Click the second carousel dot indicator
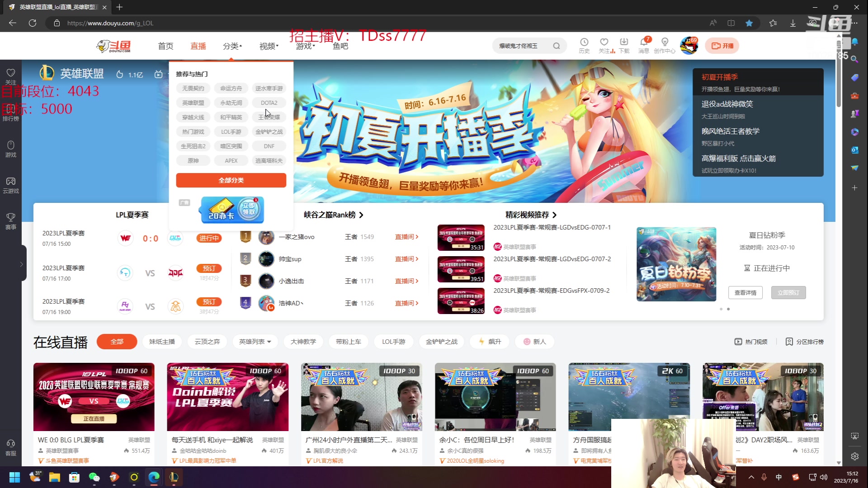The width and height of the screenshot is (868, 488). pyautogui.click(x=728, y=309)
